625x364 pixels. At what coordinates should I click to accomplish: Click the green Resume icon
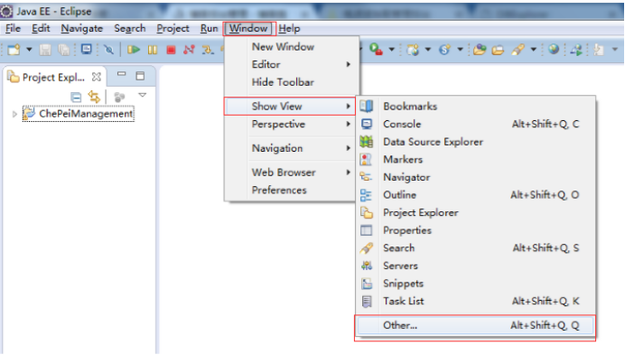pyautogui.click(x=134, y=50)
